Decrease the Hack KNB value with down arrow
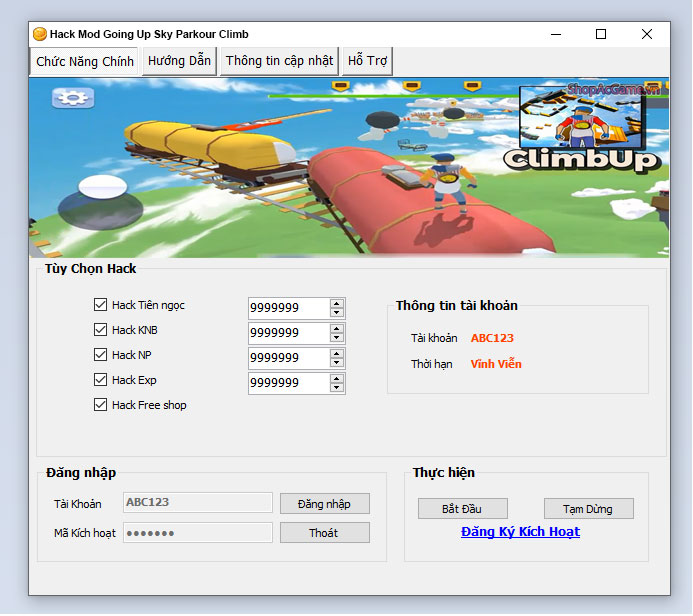Viewport: 693px width, 616px height. click(x=337, y=338)
